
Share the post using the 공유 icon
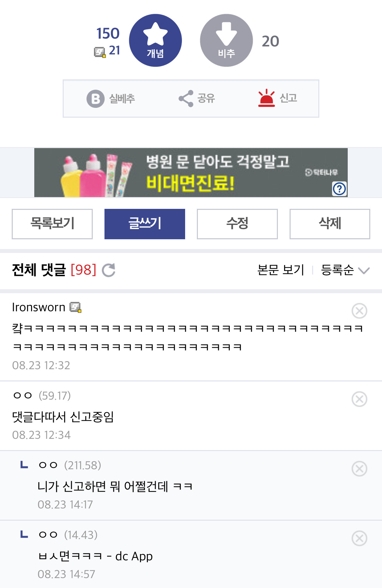pos(186,98)
